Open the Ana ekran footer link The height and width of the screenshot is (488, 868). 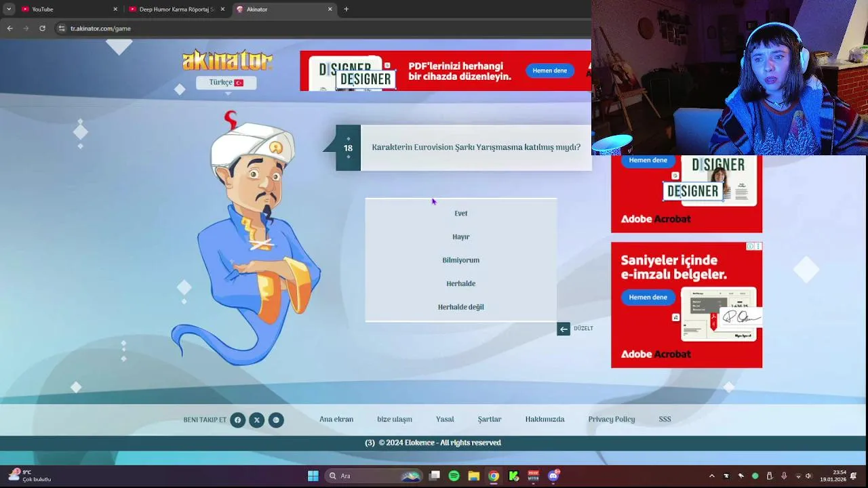336,420
